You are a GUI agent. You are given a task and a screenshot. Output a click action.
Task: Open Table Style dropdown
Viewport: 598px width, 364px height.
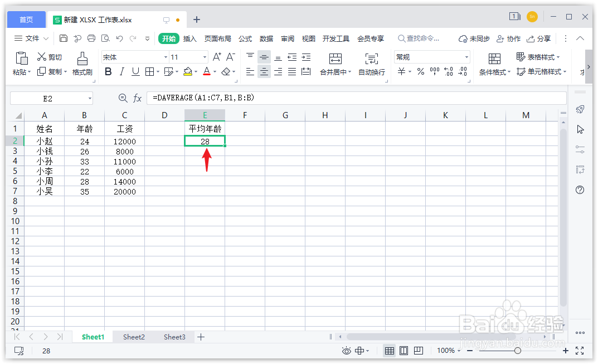pyautogui.click(x=538, y=57)
